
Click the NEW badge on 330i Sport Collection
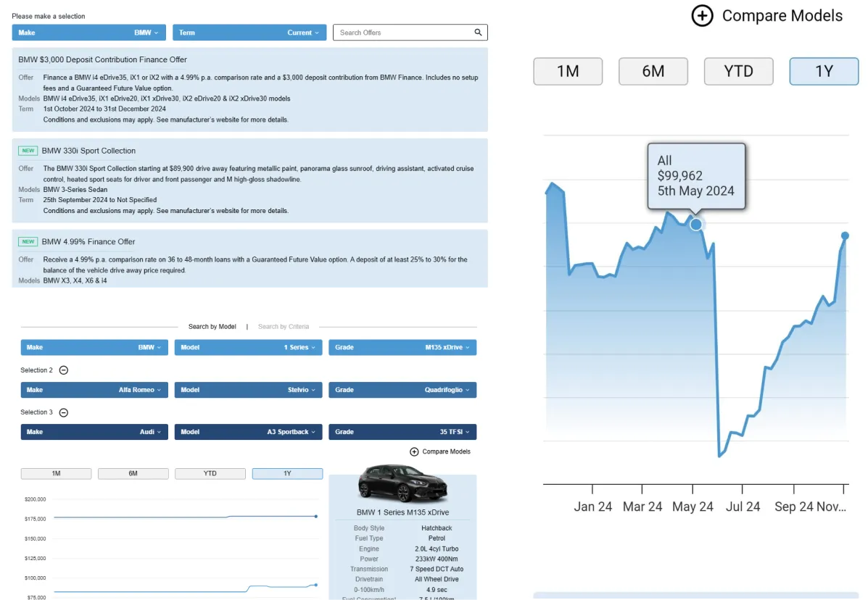pyautogui.click(x=28, y=151)
